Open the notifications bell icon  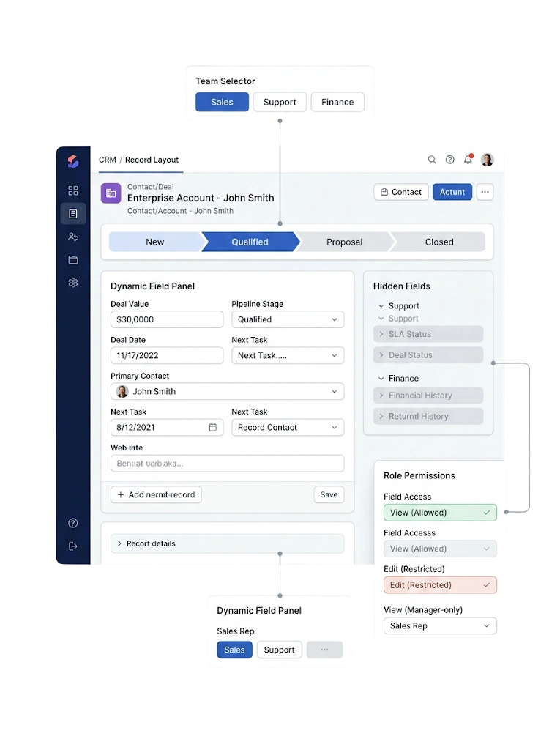[x=468, y=159]
